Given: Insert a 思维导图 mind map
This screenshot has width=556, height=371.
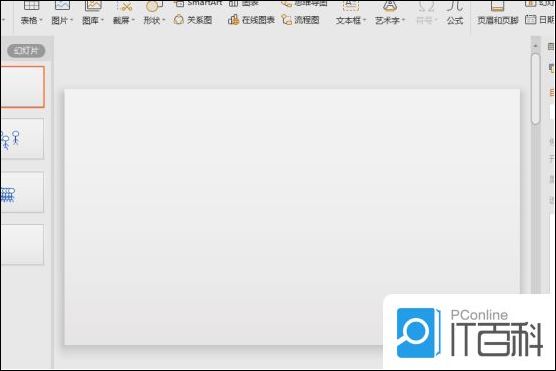Looking at the screenshot, I should (x=304, y=3).
